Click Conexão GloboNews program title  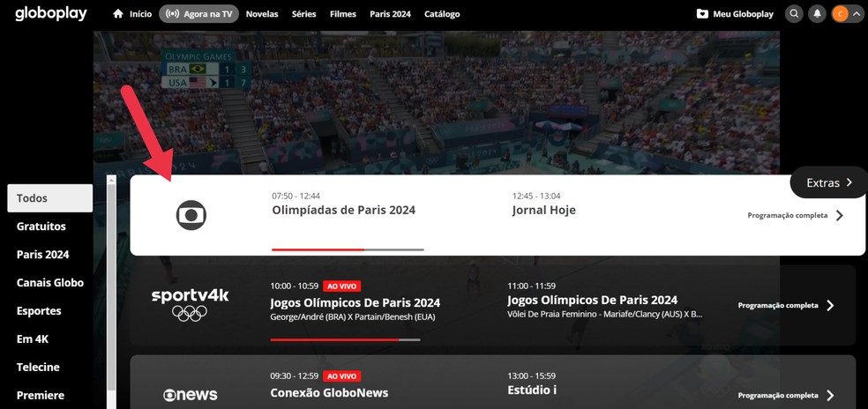pos(329,393)
